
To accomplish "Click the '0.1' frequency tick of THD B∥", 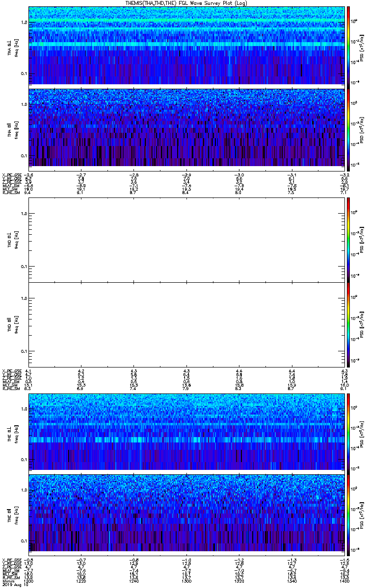I will [24, 351].
